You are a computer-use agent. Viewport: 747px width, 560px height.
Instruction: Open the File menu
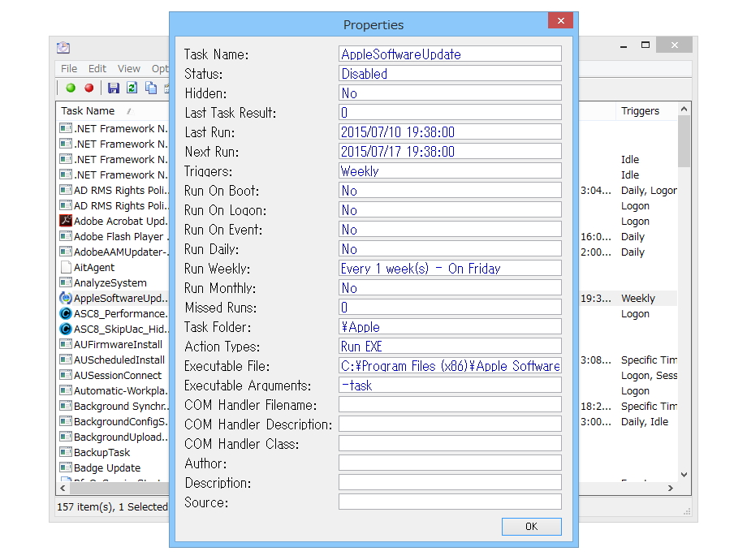[69, 68]
